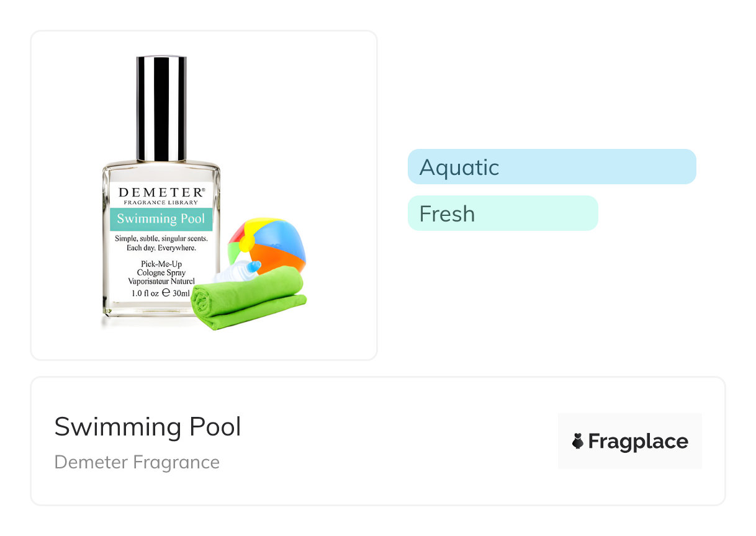The width and height of the screenshot is (756, 536).
Task: Click the Fragplace bottle logo icon
Action: tap(578, 441)
